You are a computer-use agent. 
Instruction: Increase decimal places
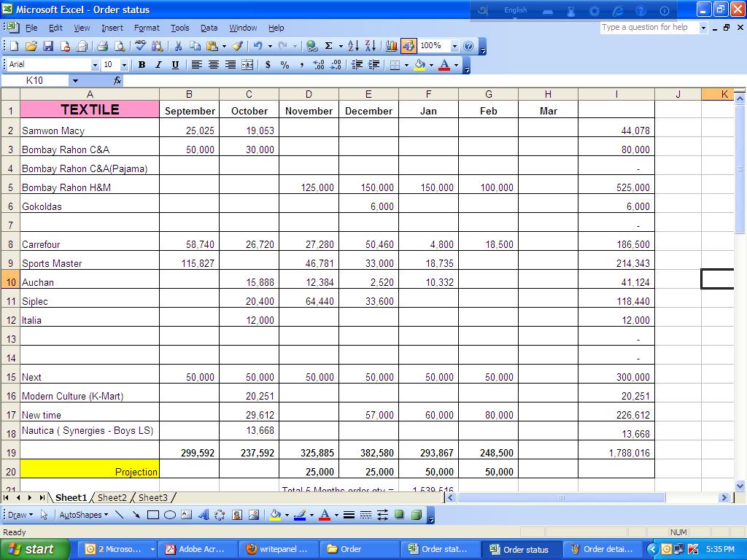tap(319, 65)
